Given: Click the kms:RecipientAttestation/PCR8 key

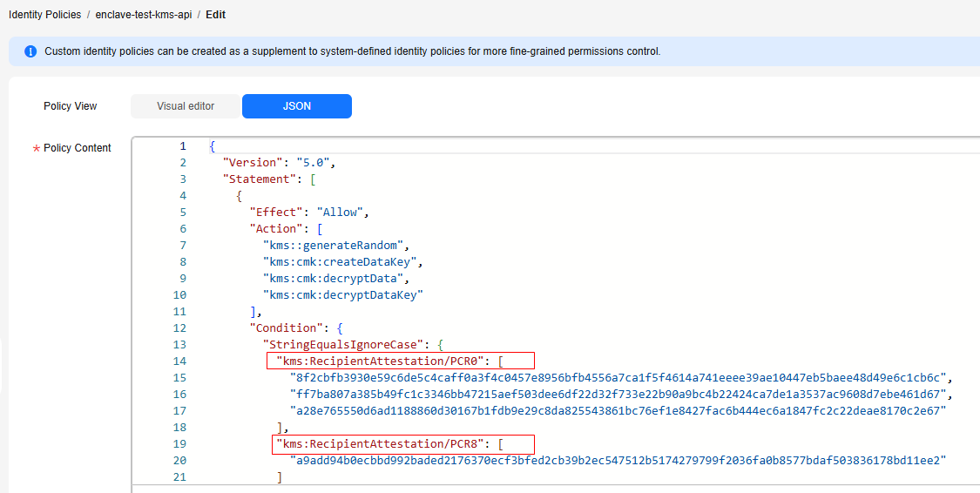Looking at the screenshot, I should tap(381, 443).
